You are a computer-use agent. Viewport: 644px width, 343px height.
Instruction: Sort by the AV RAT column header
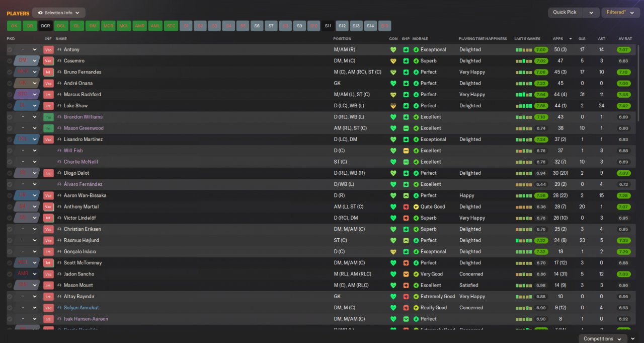626,39
